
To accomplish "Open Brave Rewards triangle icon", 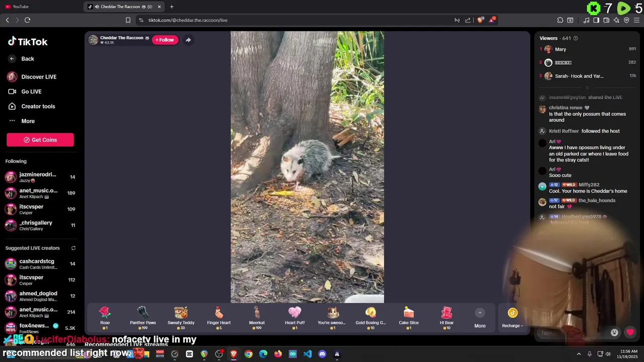I will tap(492, 20).
